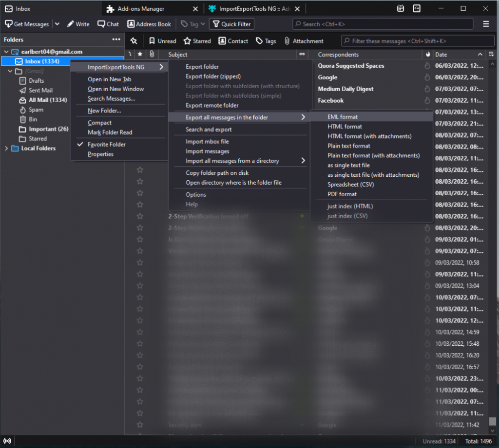Open the application hamburger menu

click(486, 24)
